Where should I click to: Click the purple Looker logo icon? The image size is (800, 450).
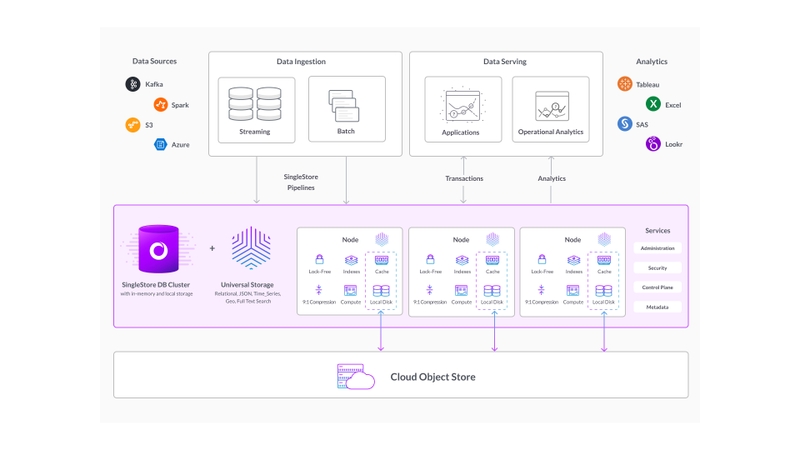(653, 144)
